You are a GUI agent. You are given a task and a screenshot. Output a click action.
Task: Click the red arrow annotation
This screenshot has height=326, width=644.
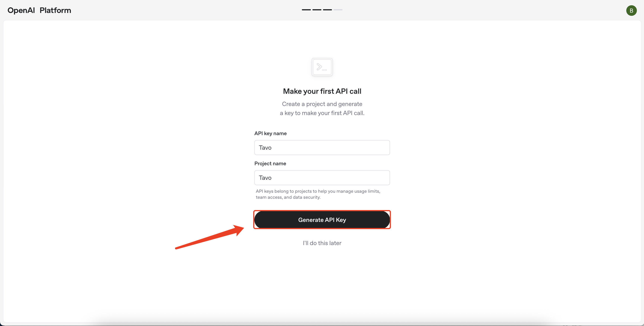coord(210,237)
